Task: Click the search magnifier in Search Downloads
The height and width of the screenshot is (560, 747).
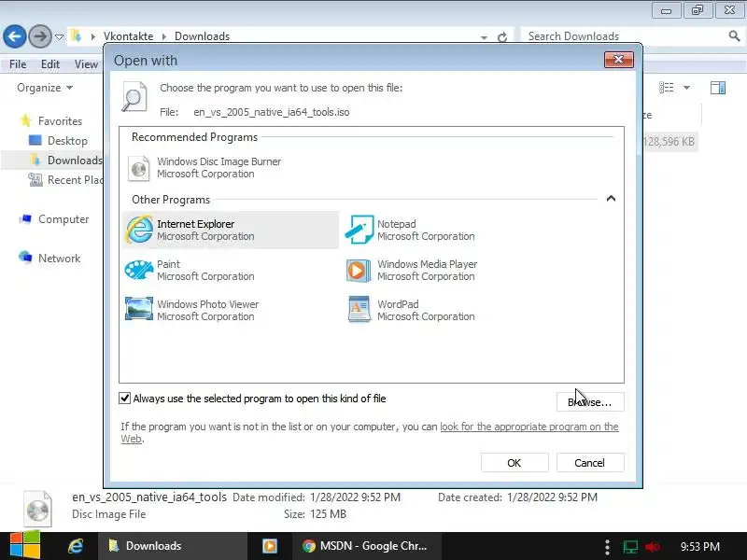Action: 734,35
